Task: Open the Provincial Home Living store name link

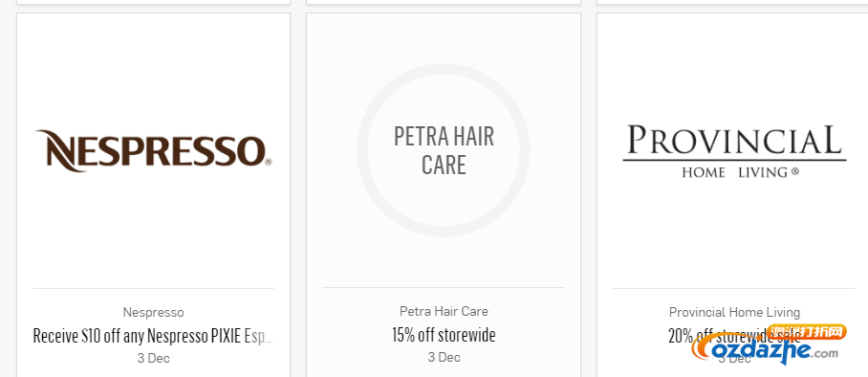Action: (x=734, y=312)
